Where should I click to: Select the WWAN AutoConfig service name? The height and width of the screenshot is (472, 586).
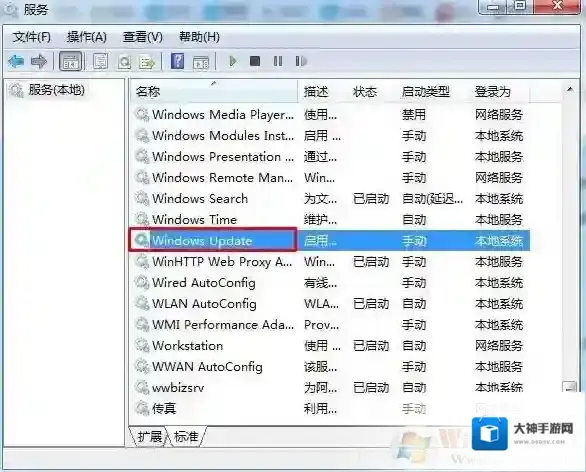click(x=207, y=366)
